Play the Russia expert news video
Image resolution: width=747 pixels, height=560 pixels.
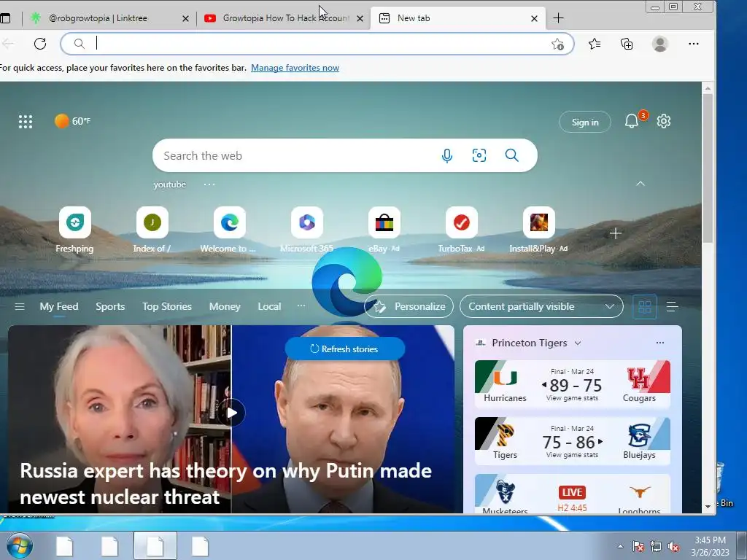pos(232,413)
